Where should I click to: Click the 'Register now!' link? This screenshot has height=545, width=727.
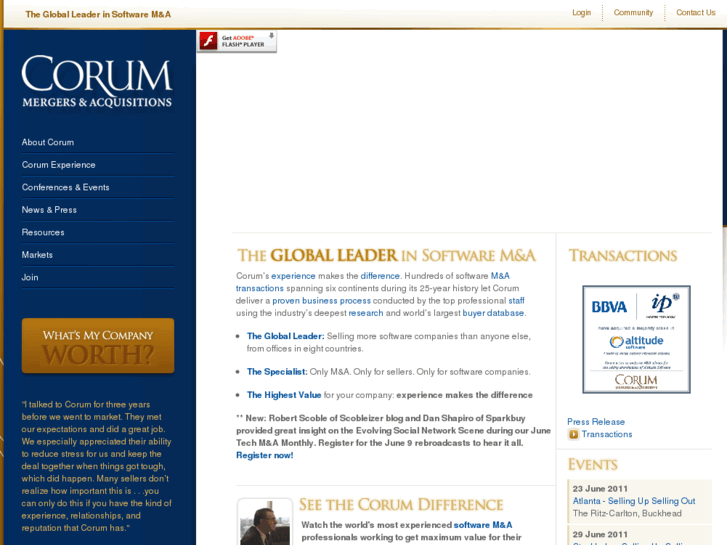pyautogui.click(x=265, y=455)
